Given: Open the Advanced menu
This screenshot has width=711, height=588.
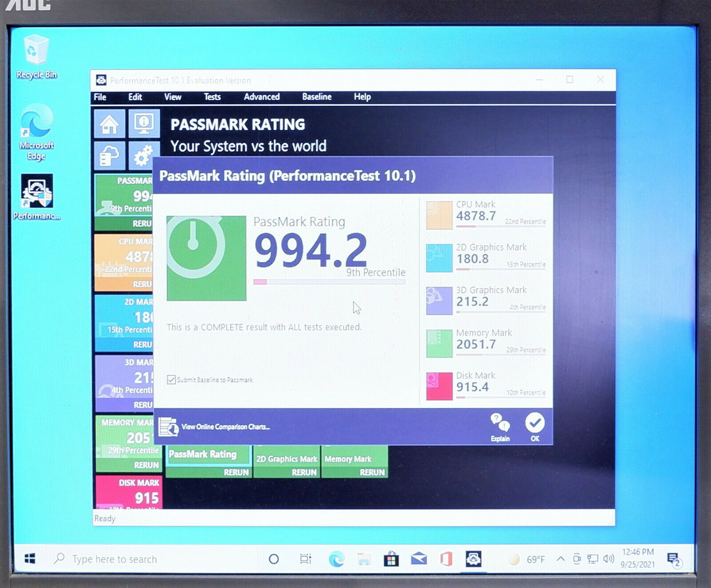Looking at the screenshot, I should pos(262,97).
